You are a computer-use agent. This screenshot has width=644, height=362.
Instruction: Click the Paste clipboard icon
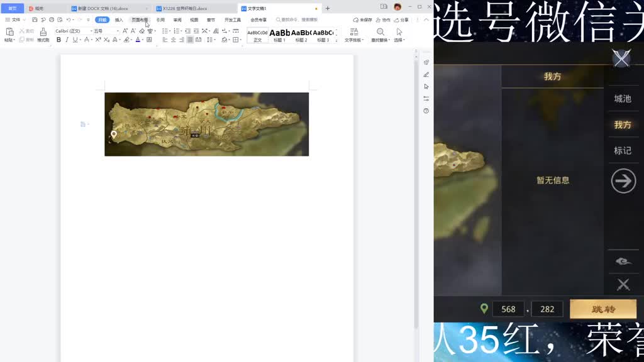coord(9,32)
